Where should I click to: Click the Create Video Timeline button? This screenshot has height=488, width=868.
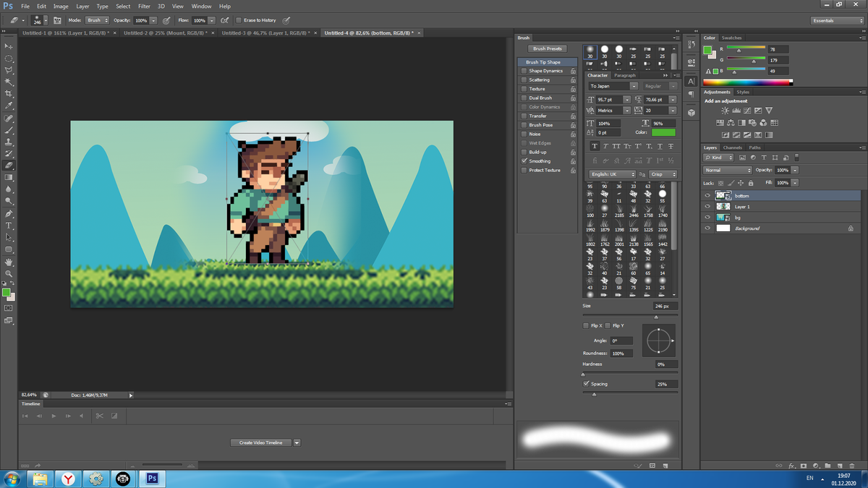261,442
